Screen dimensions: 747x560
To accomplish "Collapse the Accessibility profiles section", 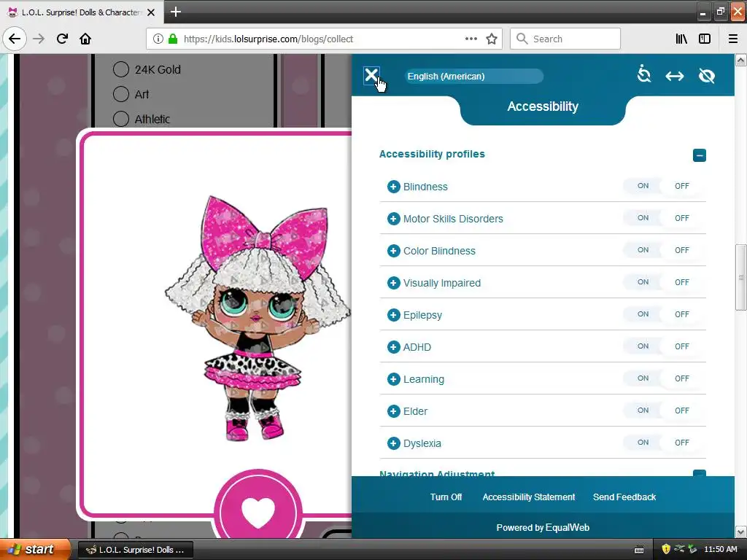I will tap(700, 155).
